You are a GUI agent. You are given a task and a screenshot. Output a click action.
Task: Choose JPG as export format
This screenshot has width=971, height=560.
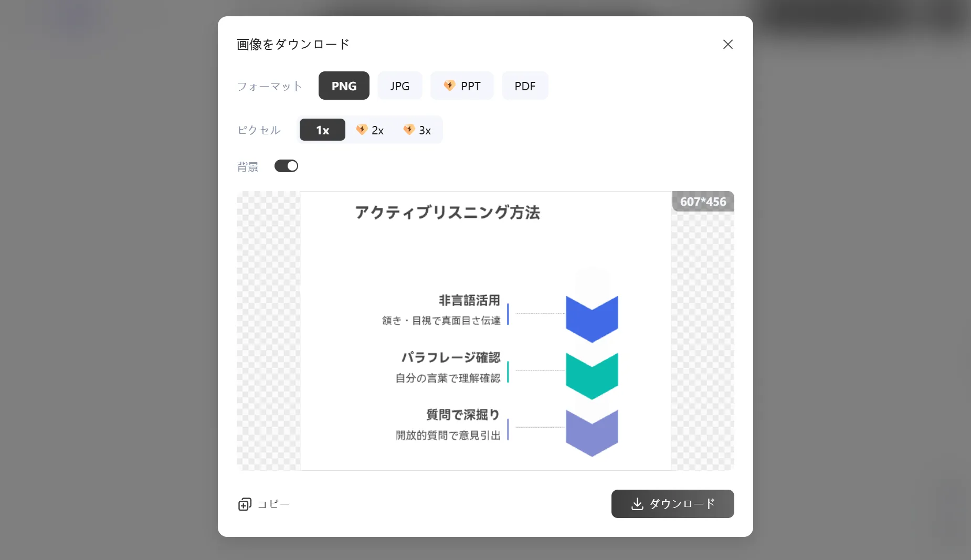point(399,86)
